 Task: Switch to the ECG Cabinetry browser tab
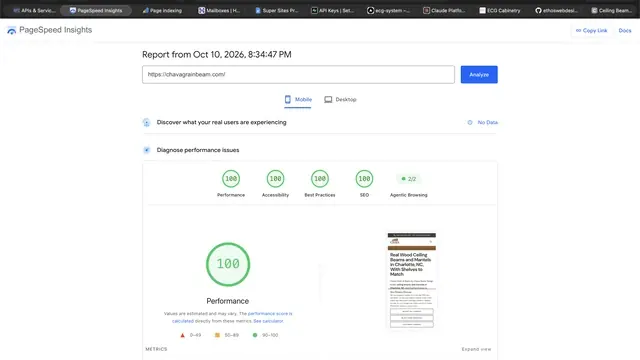click(x=500, y=11)
